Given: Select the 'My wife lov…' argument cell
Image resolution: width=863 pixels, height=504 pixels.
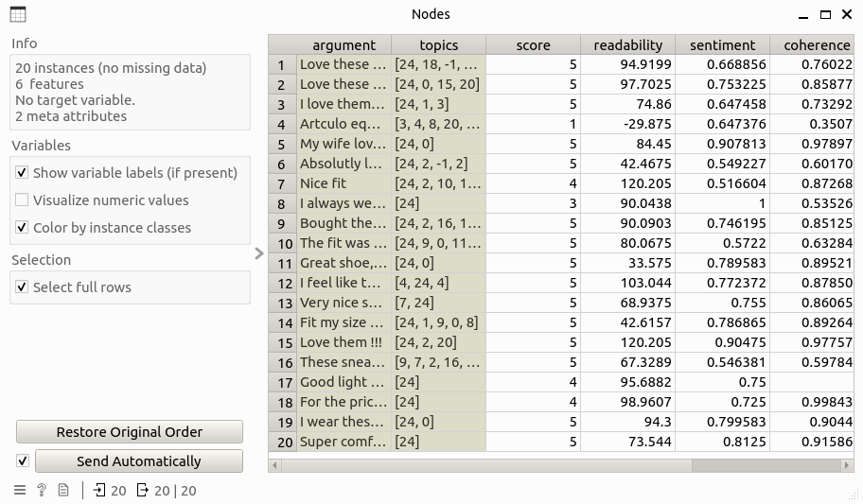Looking at the screenshot, I should tap(344, 144).
